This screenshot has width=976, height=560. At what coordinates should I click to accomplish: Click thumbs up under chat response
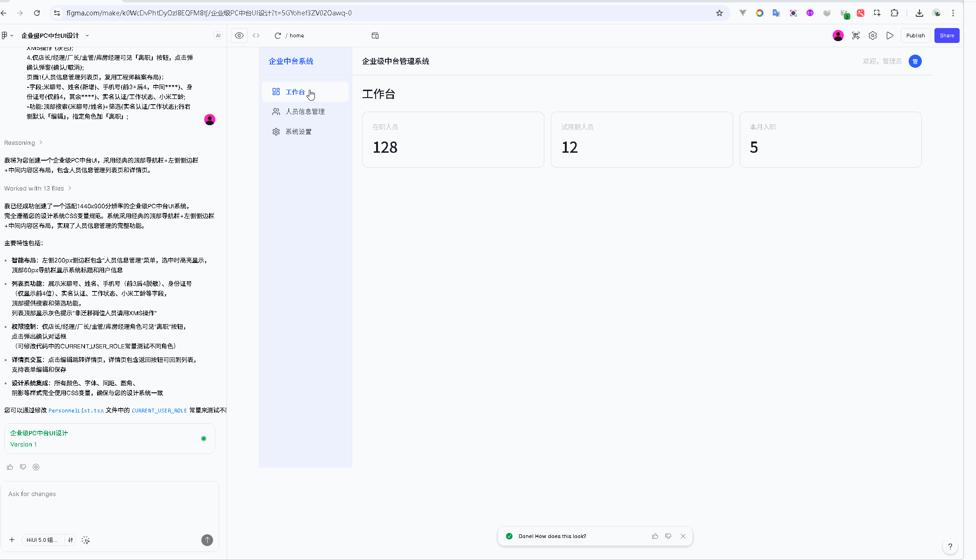point(10,467)
